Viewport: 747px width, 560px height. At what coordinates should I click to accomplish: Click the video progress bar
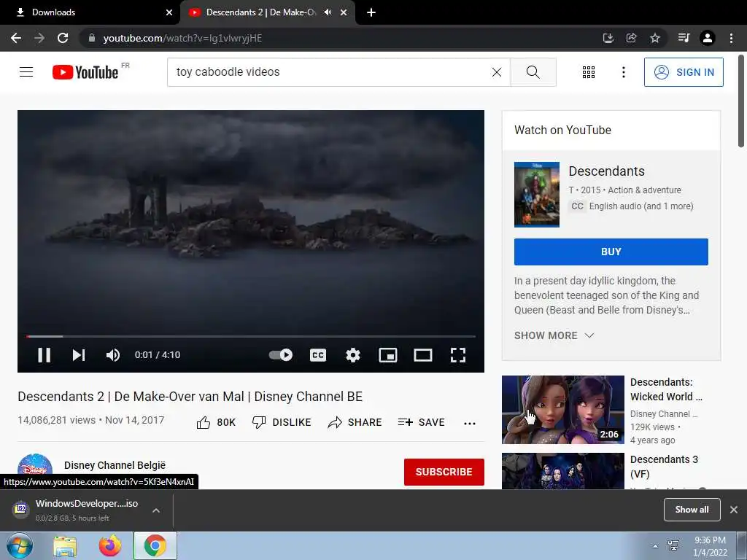point(251,336)
